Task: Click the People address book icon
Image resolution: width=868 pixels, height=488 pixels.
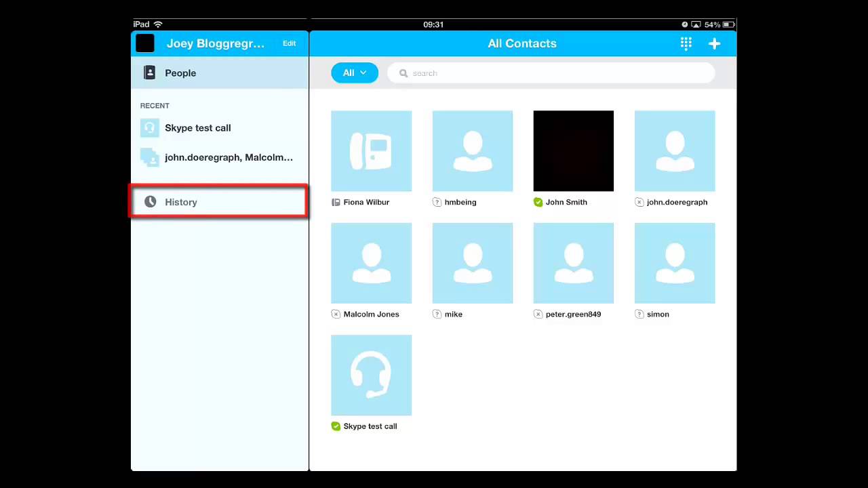Action: click(x=150, y=73)
